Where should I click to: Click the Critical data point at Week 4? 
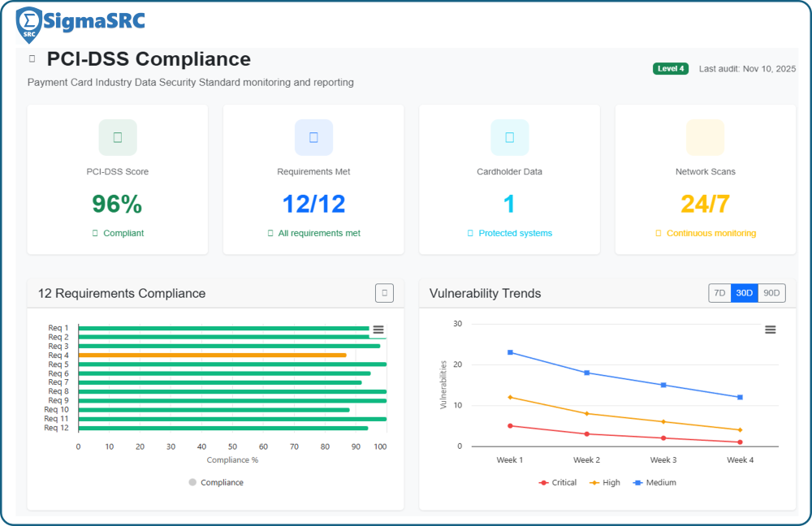point(740,442)
